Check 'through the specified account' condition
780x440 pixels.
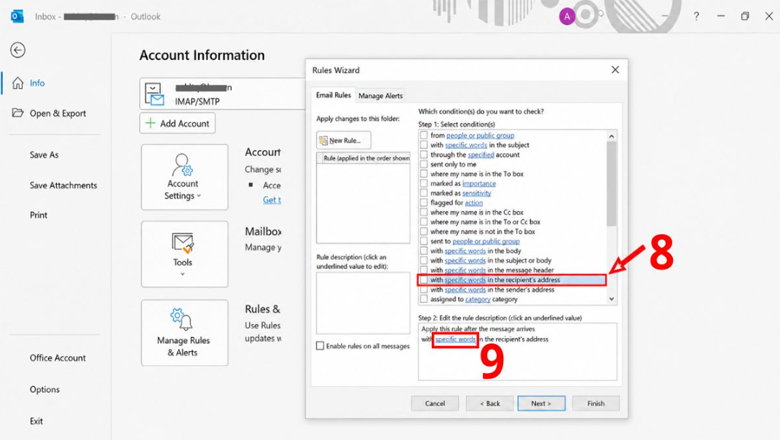424,155
